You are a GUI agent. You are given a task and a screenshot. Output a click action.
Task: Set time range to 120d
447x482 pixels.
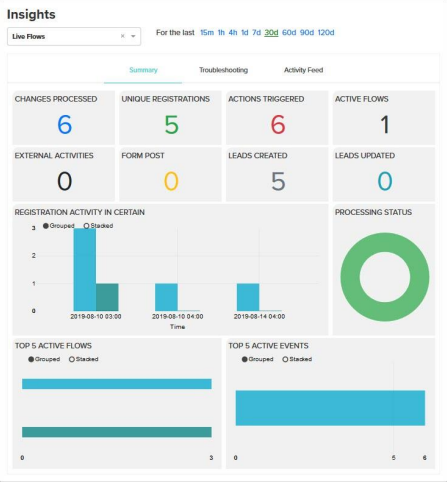(x=326, y=33)
